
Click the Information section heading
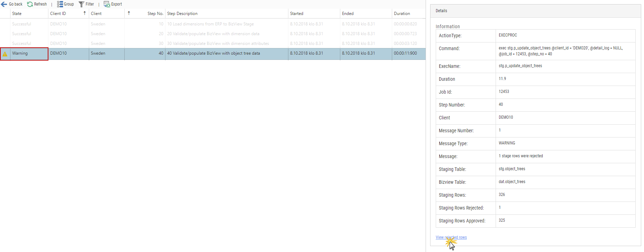tap(448, 26)
